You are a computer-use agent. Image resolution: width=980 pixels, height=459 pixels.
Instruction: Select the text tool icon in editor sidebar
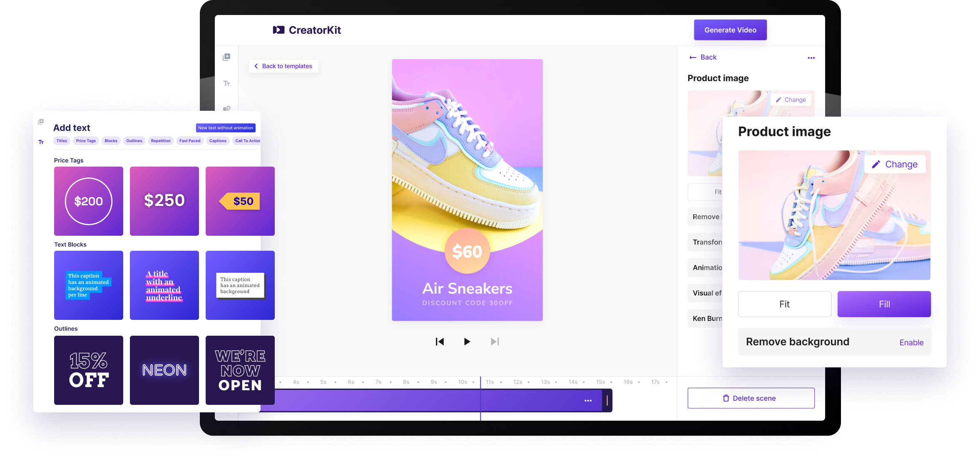(226, 84)
